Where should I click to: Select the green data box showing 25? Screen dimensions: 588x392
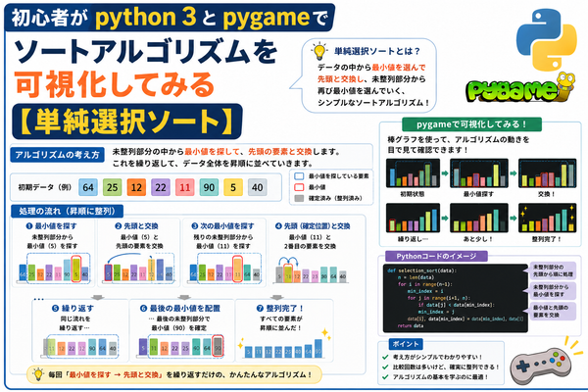[112, 187]
